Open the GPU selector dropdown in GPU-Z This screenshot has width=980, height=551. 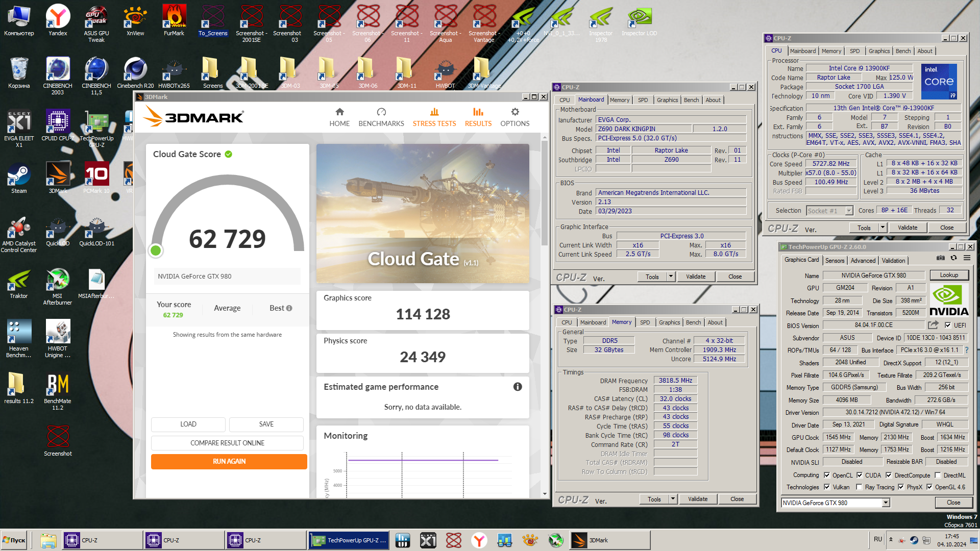tap(886, 503)
